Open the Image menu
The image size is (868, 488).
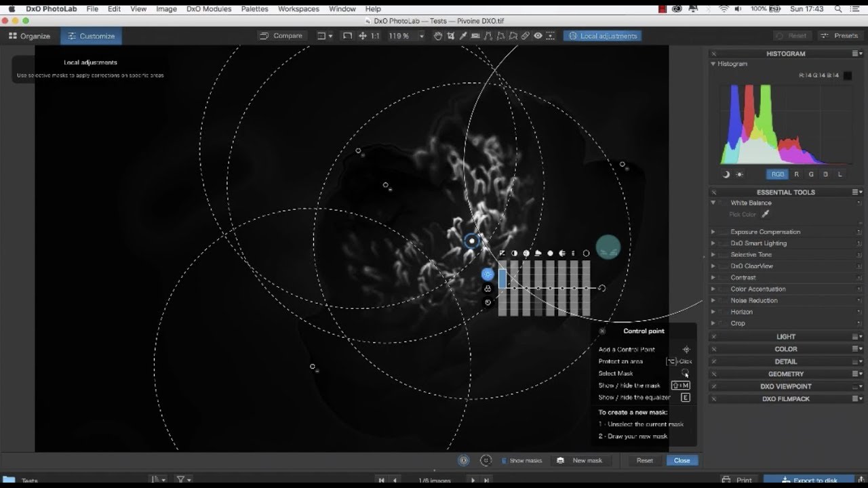(166, 9)
